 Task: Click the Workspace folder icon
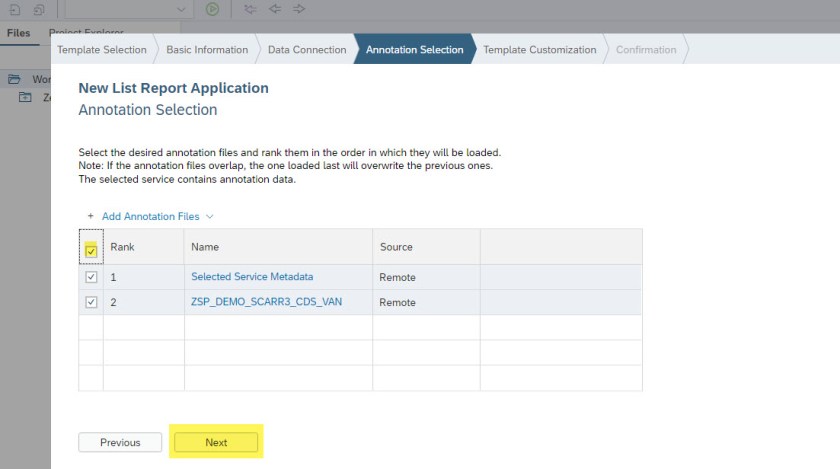point(14,79)
